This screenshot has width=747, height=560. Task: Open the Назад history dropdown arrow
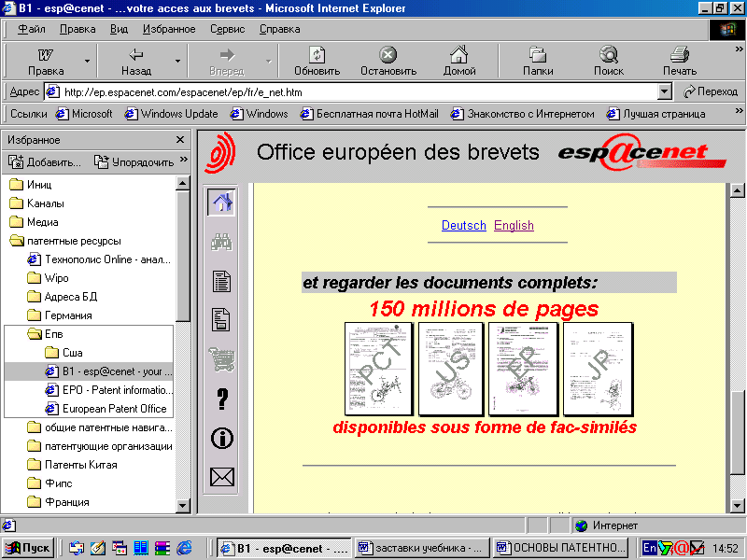[x=177, y=61]
